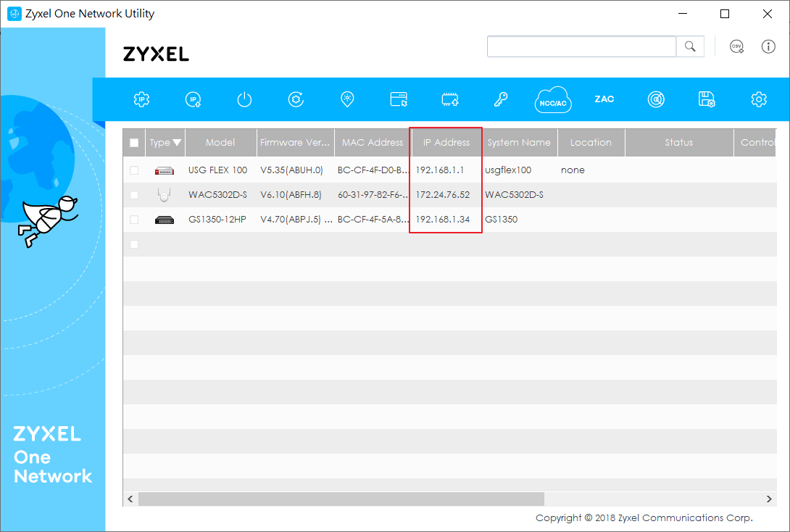Select the 192.168.1.1 IP cell

coord(440,170)
